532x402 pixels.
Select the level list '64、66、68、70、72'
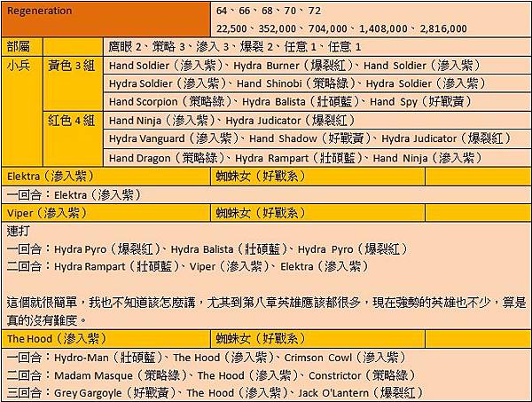pyautogui.click(x=269, y=11)
